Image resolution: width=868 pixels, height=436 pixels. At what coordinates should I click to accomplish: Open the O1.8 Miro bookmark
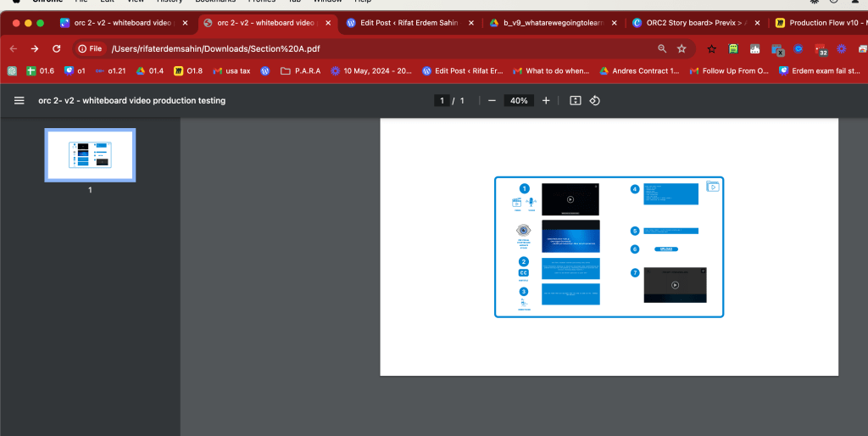click(188, 71)
